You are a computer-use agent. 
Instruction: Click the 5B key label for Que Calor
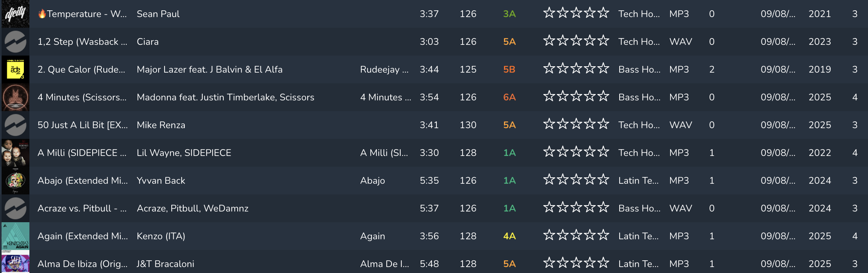point(509,69)
